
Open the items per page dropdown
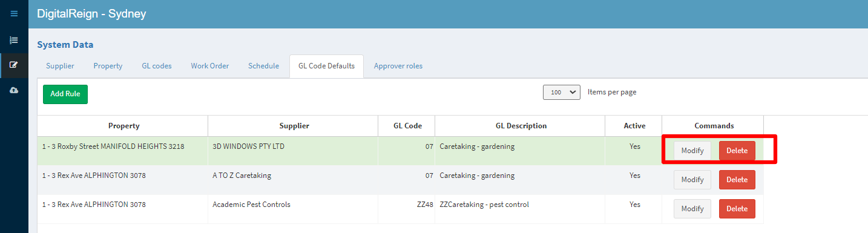562,93
